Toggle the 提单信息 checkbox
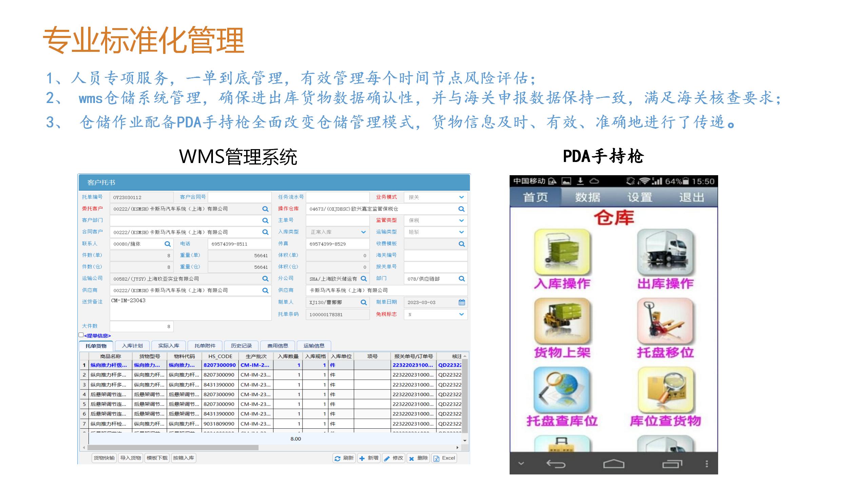The height and width of the screenshot is (488, 868). click(81, 335)
